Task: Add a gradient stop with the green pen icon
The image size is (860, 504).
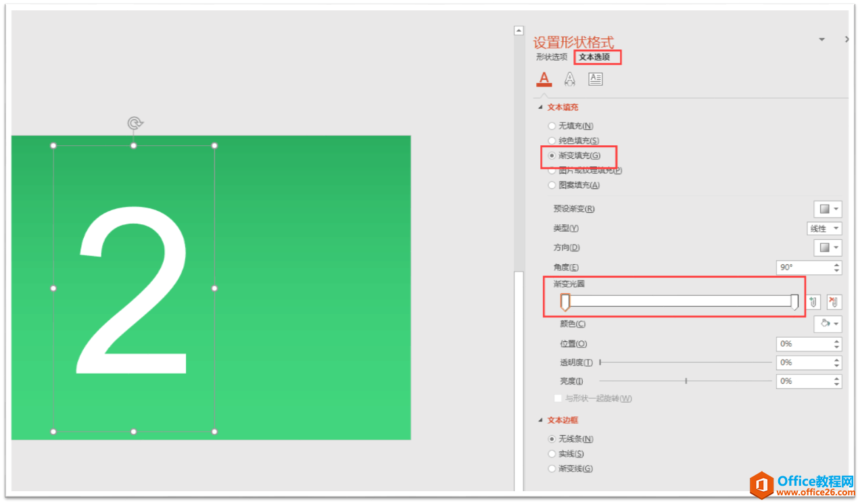Action: tap(813, 302)
